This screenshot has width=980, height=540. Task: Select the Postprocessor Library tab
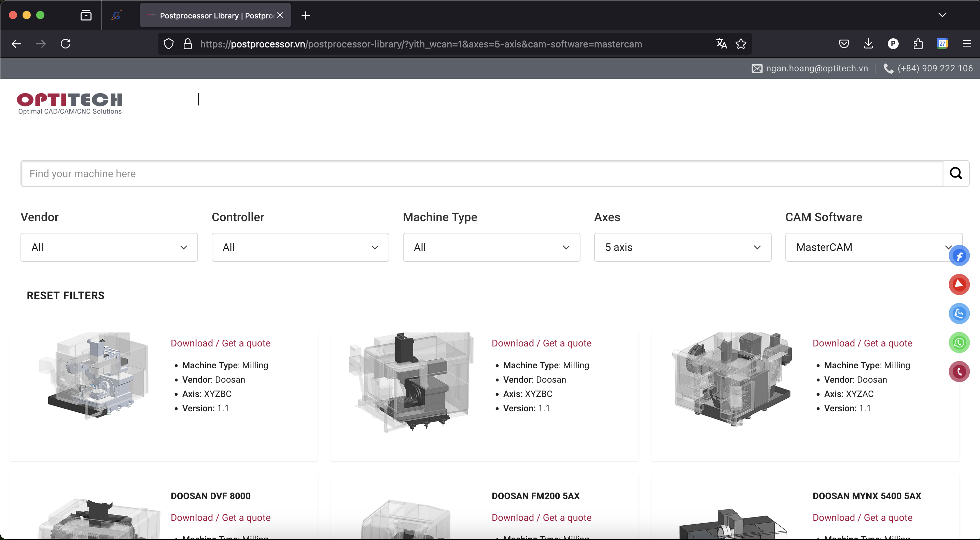click(x=215, y=15)
